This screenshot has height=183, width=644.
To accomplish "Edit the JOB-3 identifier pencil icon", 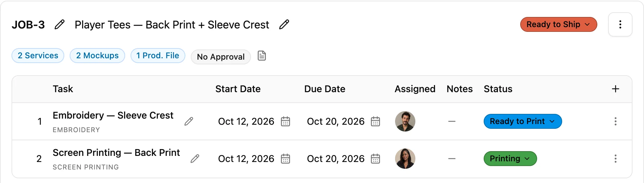I will (x=60, y=24).
